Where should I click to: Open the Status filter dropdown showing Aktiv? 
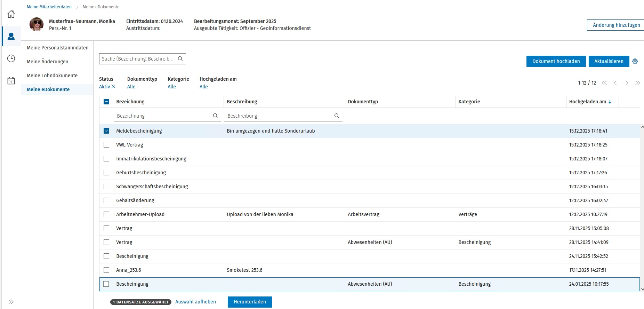104,87
